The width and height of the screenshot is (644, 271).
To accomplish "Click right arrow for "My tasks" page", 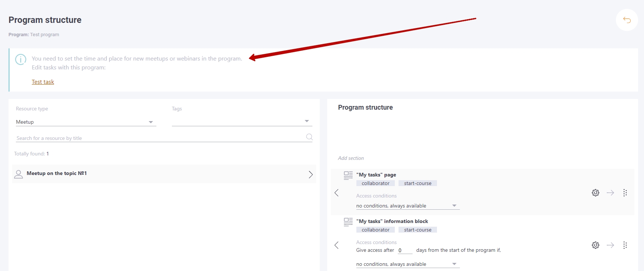I will pyautogui.click(x=610, y=193).
